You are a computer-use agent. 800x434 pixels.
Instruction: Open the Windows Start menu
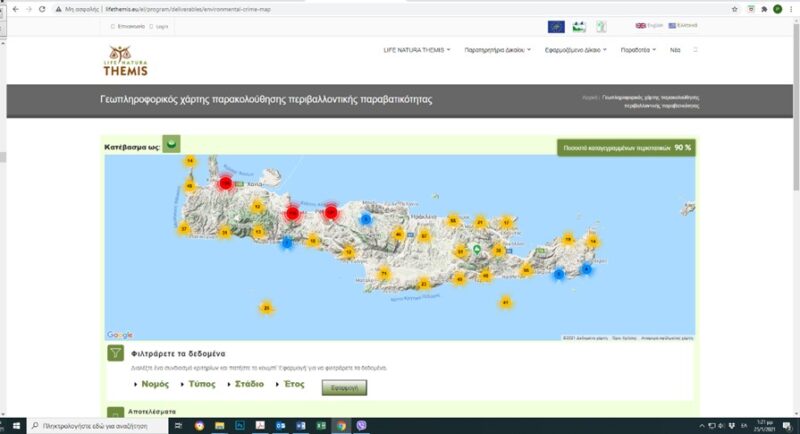(x=15, y=425)
